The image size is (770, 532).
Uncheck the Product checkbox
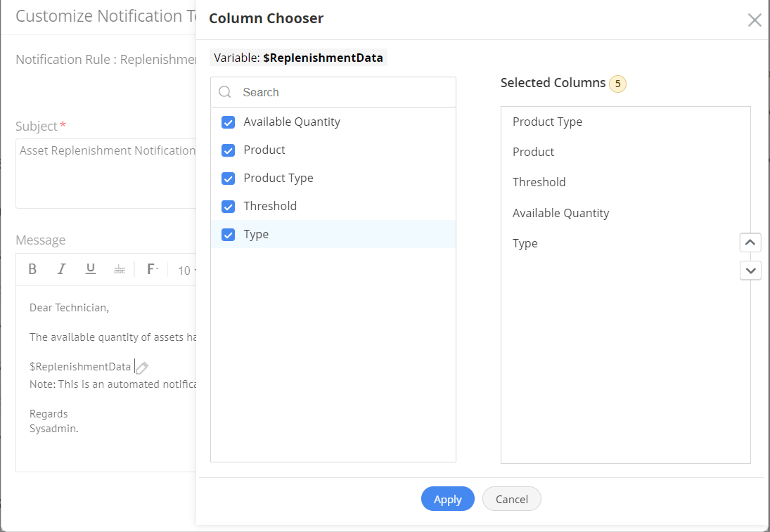pyautogui.click(x=228, y=150)
